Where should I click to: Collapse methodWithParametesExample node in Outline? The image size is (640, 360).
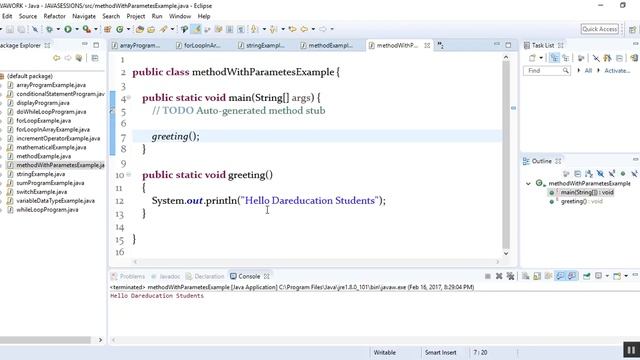528,184
